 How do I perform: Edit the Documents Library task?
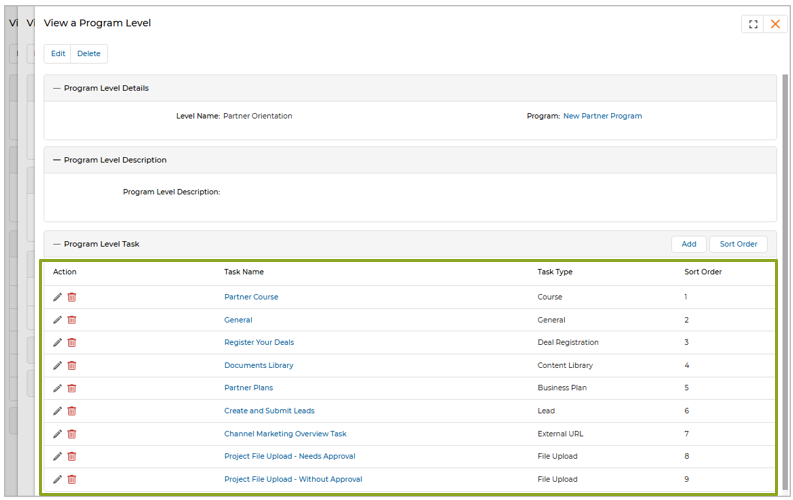[x=57, y=366]
